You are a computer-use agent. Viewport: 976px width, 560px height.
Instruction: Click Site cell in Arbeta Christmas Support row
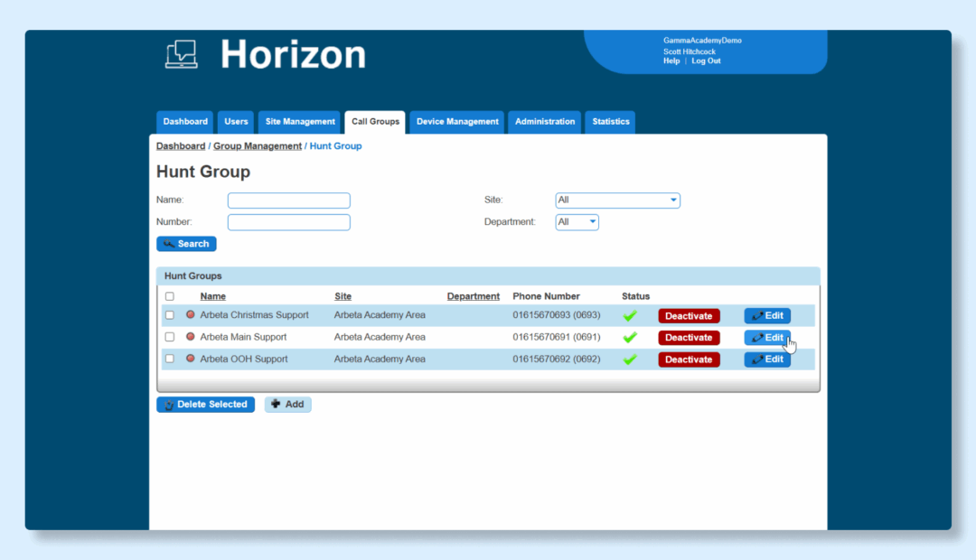click(380, 315)
